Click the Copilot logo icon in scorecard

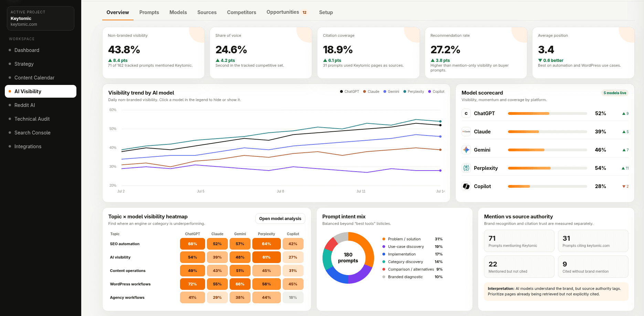466,186
